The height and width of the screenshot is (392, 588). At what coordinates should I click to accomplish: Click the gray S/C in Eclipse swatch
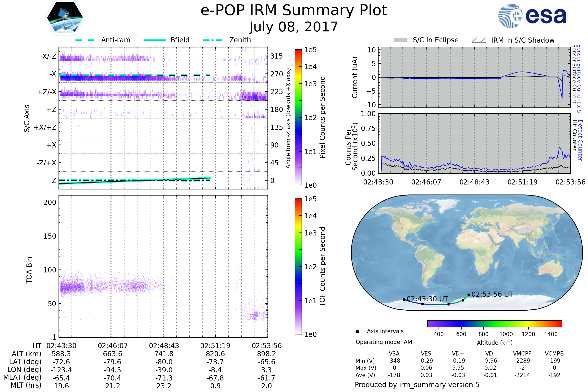click(x=400, y=40)
